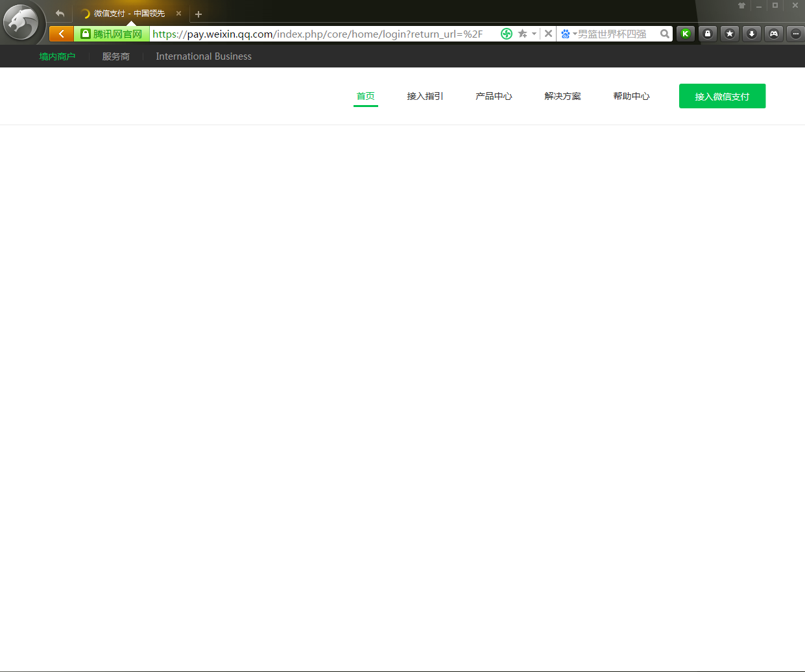Screen dimensions: 805x672
Task: Open the 产品中心 navigation item
Action: point(494,96)
